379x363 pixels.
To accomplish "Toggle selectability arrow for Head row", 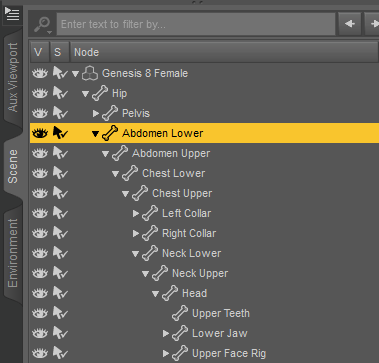I will [60, 293].
